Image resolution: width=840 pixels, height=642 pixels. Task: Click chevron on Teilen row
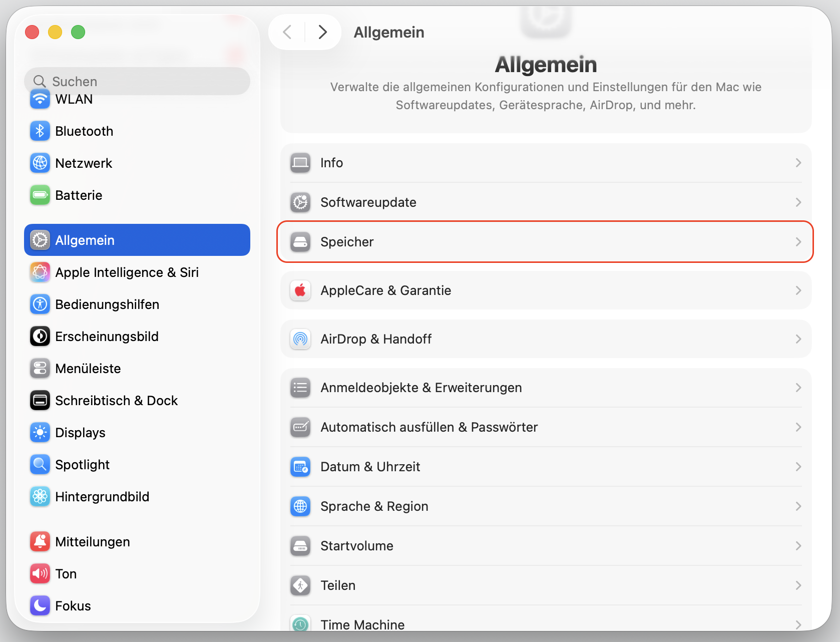(x=798, y=585)
